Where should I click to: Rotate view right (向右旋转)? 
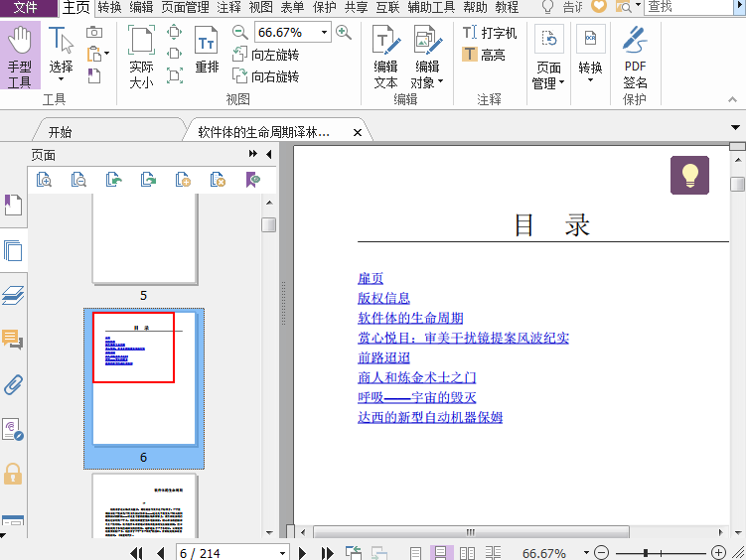click(265, 76)
